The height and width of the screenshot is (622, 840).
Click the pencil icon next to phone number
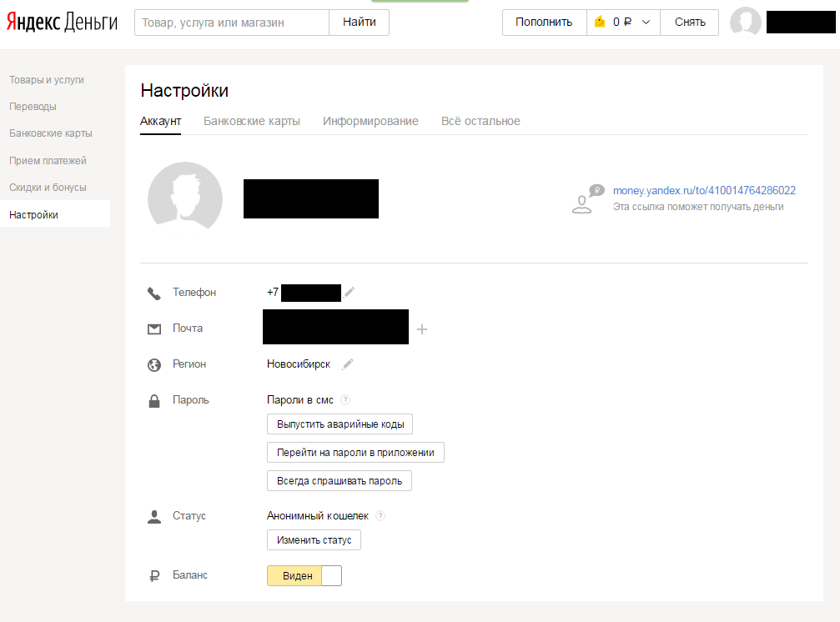point(350,292)
